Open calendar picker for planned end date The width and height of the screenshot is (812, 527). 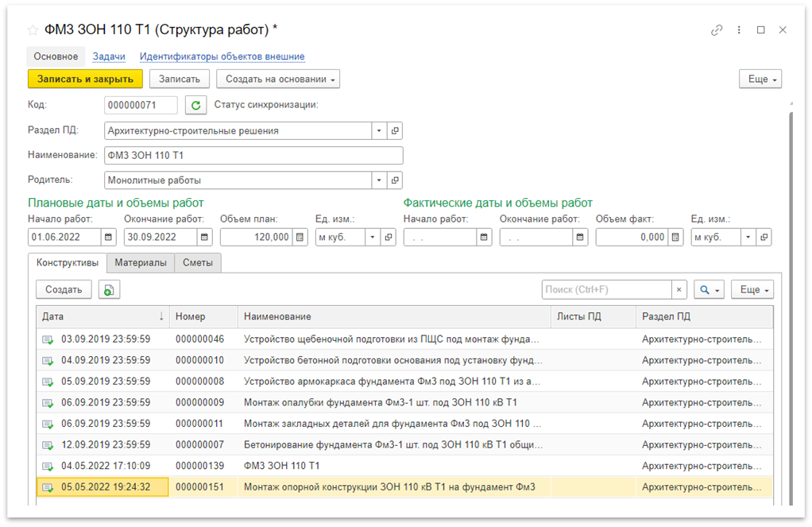(x=205, y=237)
